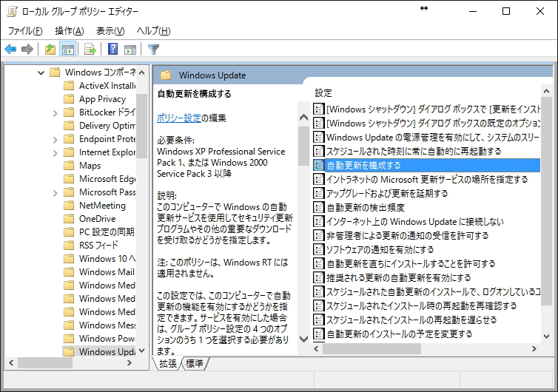
Task: Select スケジュールされた時刻に常に自動的に再起動する policy
Action: [x=414, y=151]
